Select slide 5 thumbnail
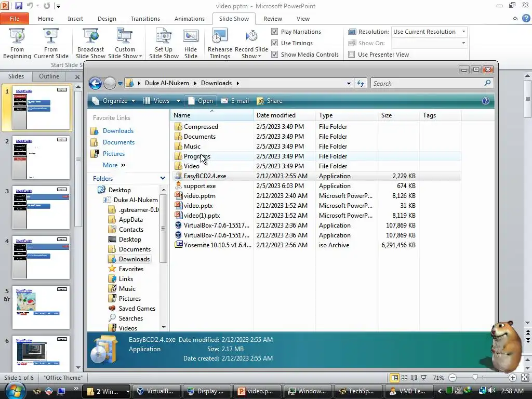The width and height of the screenshot is (532, 399). pos(41,308)
